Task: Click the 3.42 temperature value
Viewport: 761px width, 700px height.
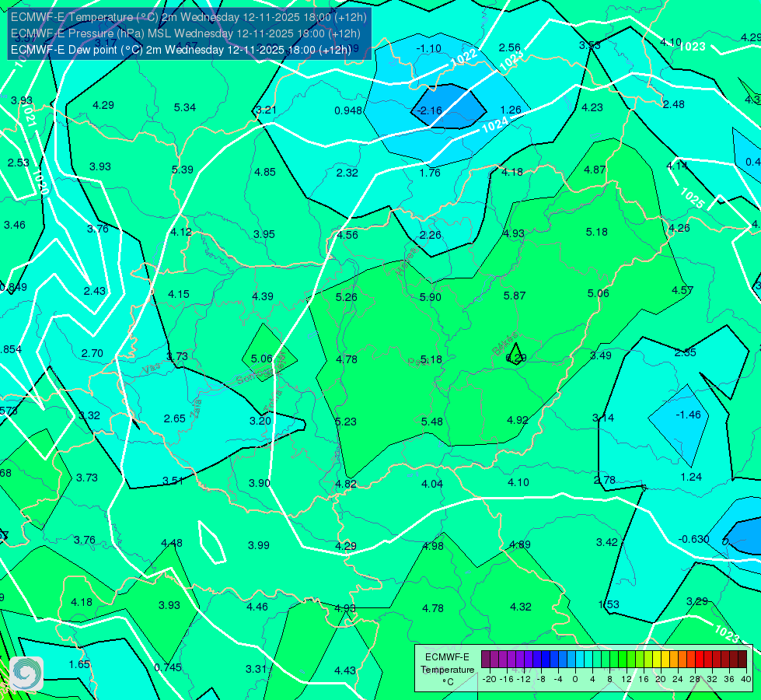Action: coord(607,542)
